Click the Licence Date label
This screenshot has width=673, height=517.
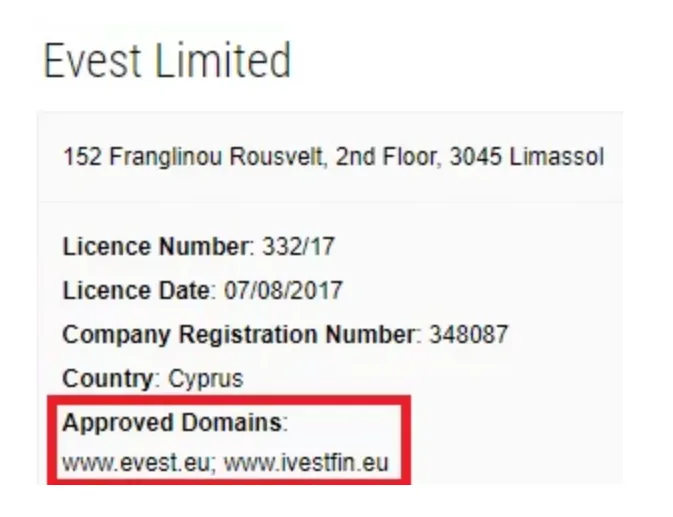point(139,290)
